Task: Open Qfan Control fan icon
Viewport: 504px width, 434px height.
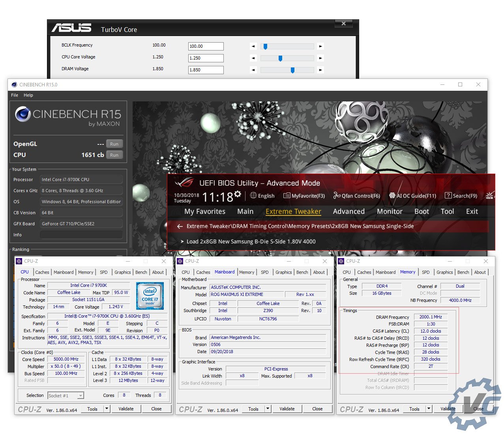Action: coord(337,196)
